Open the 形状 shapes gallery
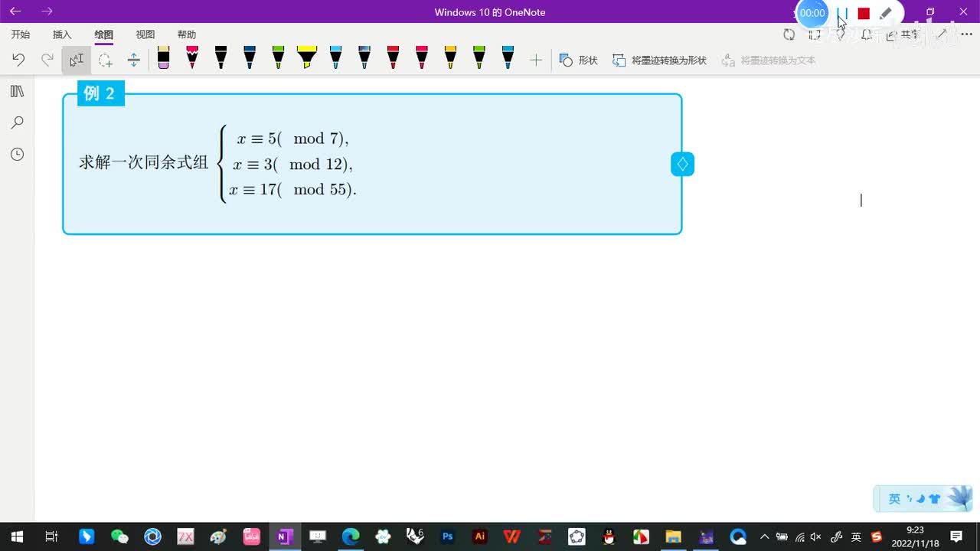The image size is (980, 551). pos(578,60)
